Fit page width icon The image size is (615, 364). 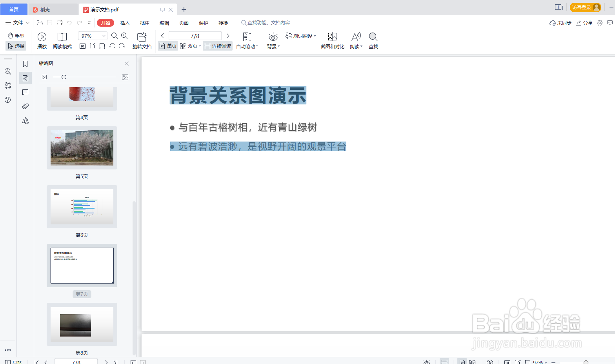click(x=102, y=46)
